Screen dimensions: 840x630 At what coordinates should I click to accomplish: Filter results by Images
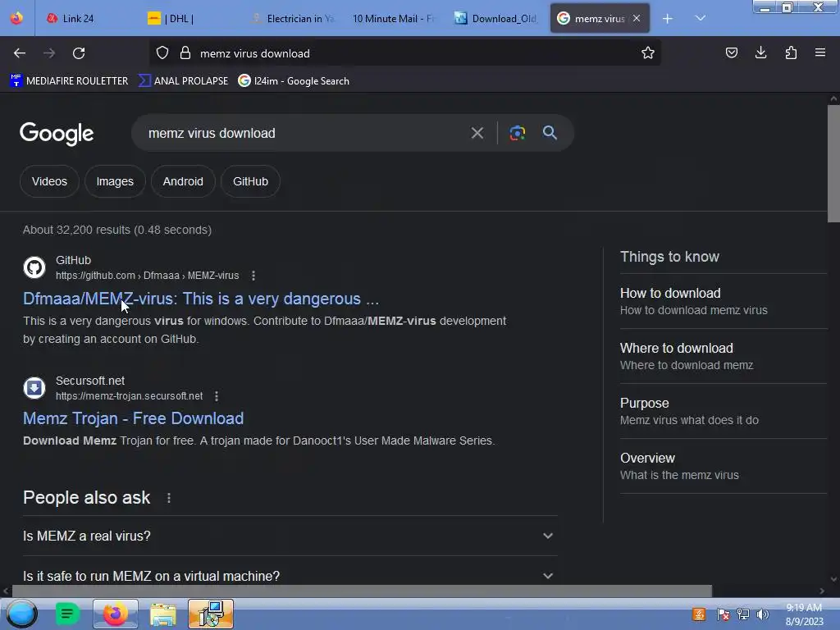pos(115,181)
